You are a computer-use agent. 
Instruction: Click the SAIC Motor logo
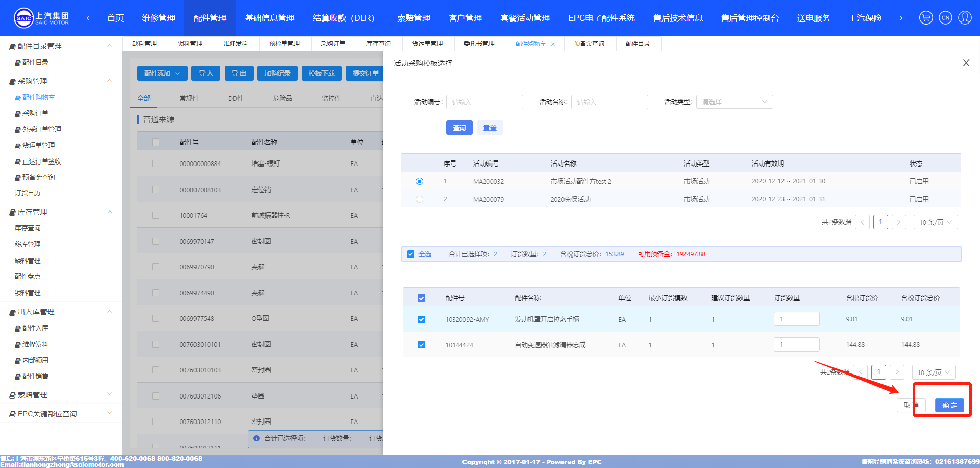point(41,18)
